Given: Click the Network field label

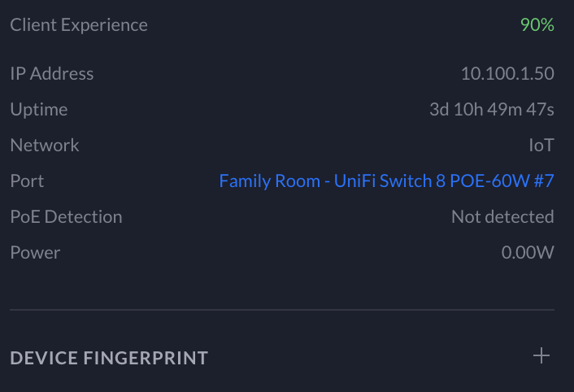Looking at the screenshot, I should click(45, 145).
